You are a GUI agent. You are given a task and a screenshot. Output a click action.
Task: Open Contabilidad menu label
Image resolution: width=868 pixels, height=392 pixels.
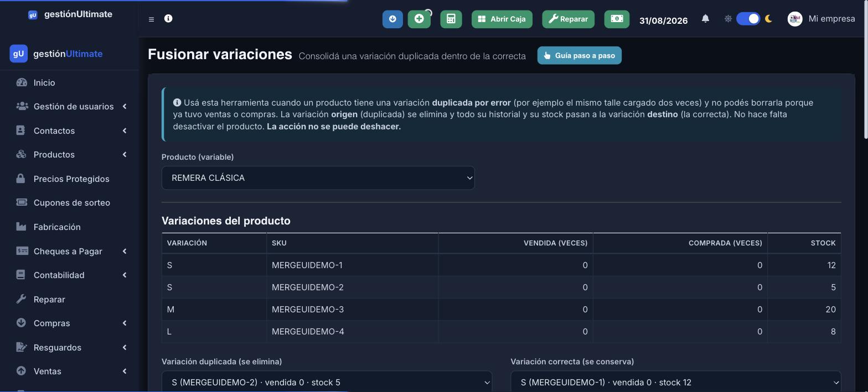click(x=59, y=275)
